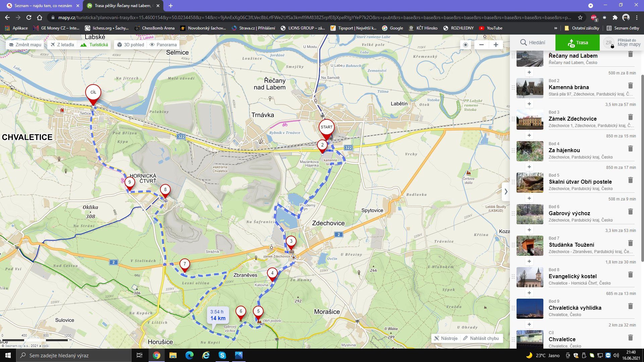The image size is (644, 362).
Task: Add a waypoint after Bod 2 Kamenná brána
Action: [529, 104]
